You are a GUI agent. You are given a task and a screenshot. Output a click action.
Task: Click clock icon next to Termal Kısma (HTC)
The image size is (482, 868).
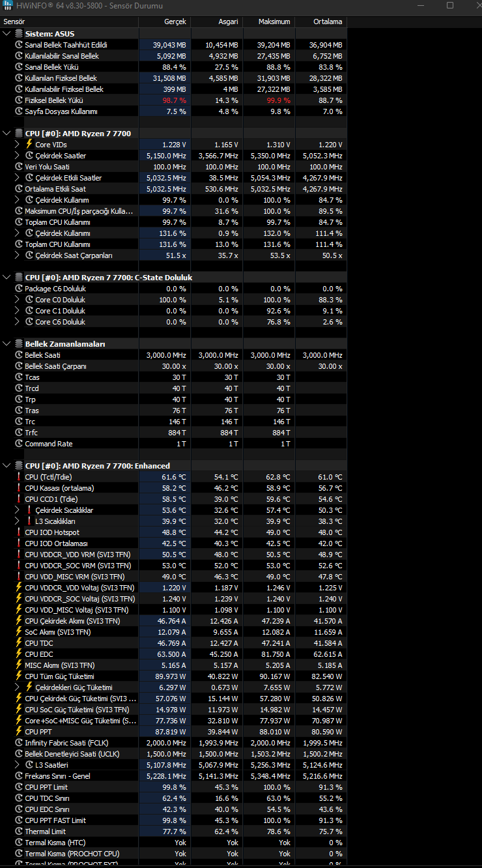coord(18,843)
